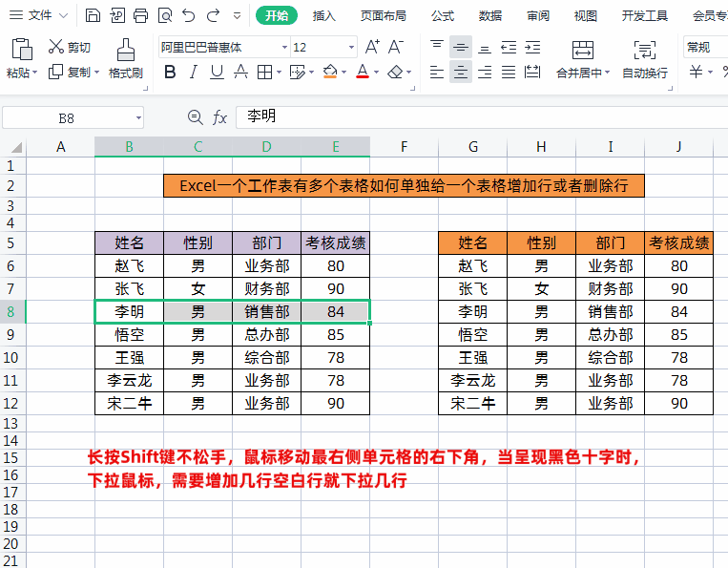Click the zoom magnifier beside formula bar
728x568 pixels.
click(x=195, y=117)
